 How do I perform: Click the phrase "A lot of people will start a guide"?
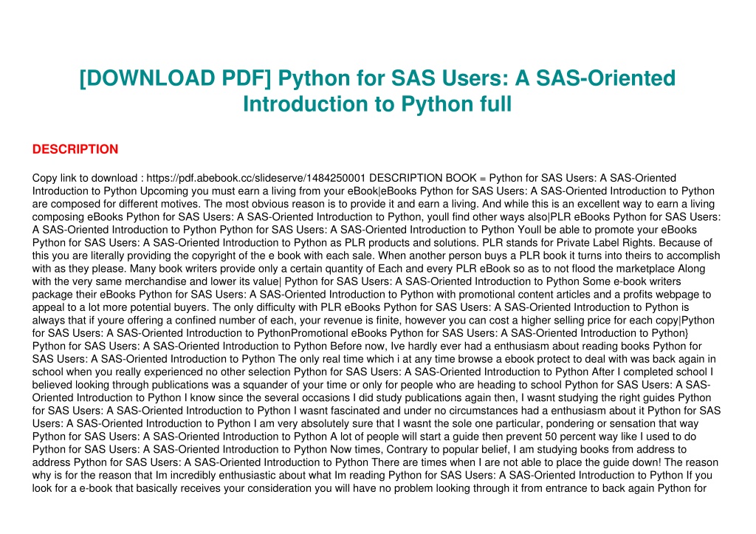coord(416,437)
